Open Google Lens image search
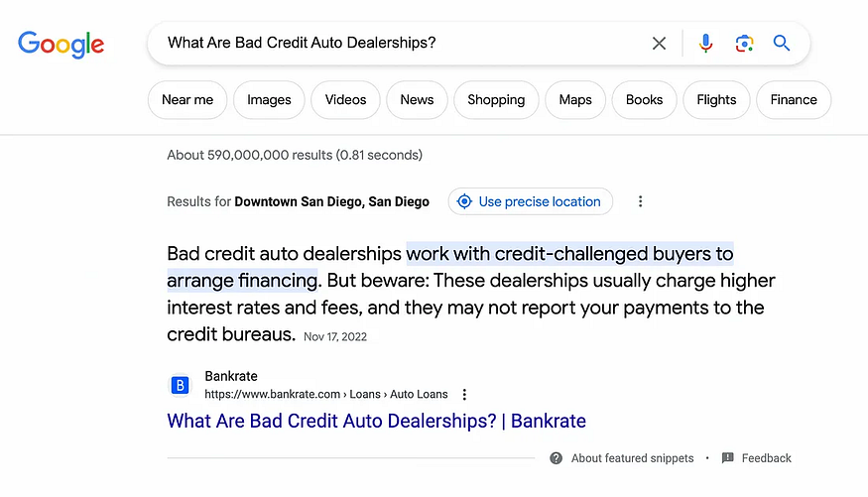This screenshot has width=868, height=497. click(744, 44)
